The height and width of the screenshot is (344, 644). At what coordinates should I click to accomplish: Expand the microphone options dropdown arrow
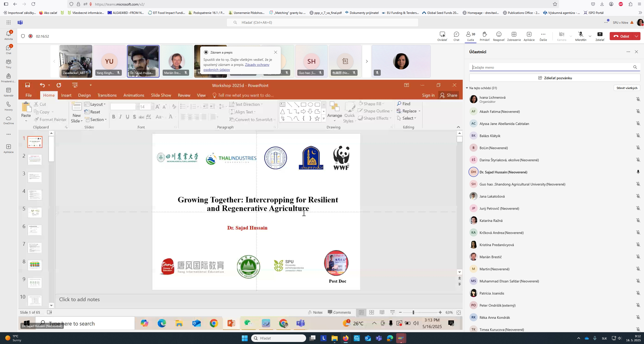coord(590,36)
